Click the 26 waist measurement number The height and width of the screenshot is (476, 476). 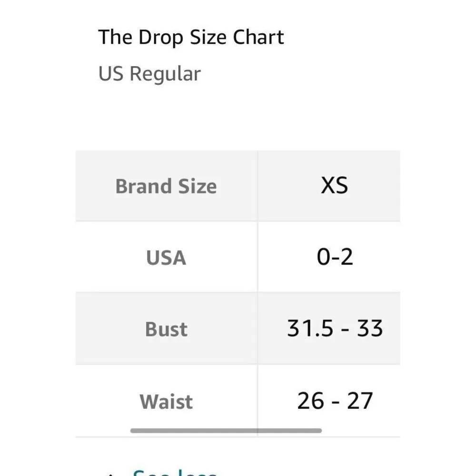(310, 401)
